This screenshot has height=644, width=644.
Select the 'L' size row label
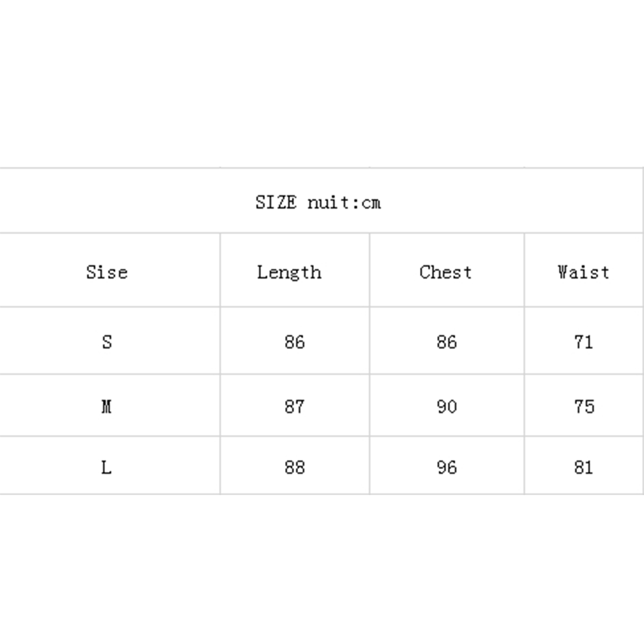pos(106,467)
